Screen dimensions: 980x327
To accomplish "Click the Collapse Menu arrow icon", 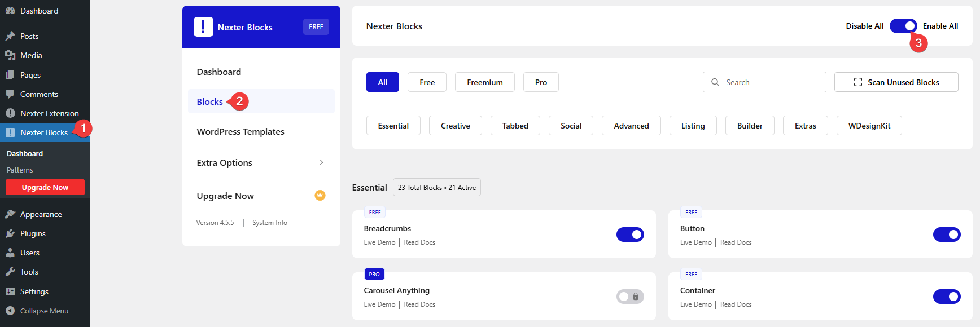I will [10, 311].
